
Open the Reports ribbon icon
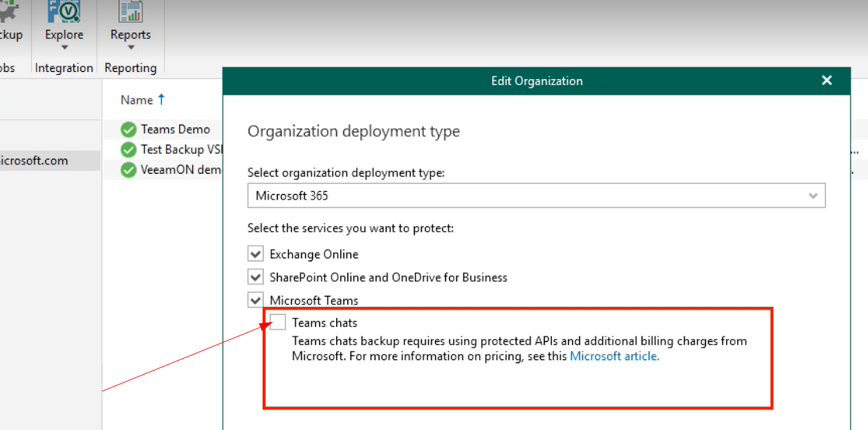pos(130,11)
